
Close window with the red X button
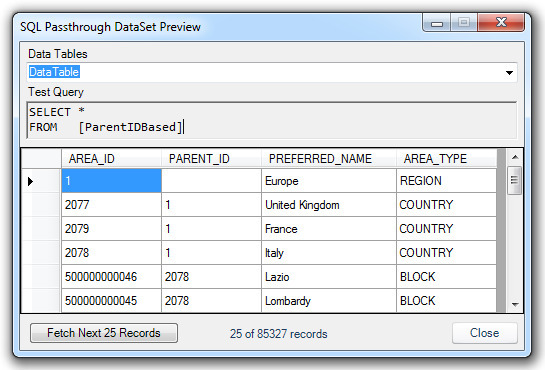[501, 23]
